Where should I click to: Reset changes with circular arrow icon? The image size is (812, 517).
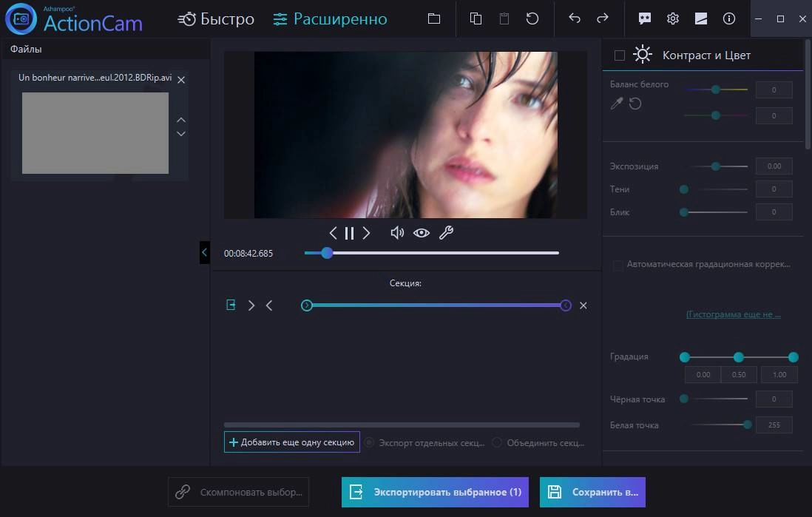coord(532,19)
